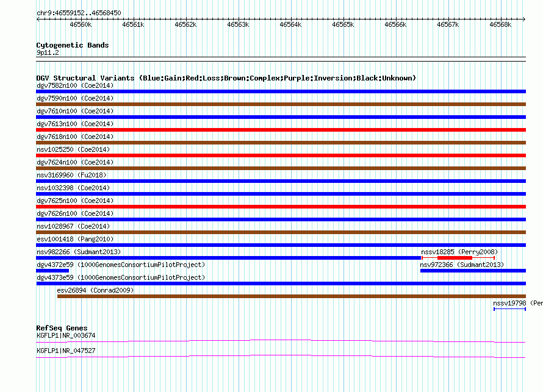Screen dimensions: 543x392
Task: Click the blue bar under dgv7626n100
Action: 281,219
